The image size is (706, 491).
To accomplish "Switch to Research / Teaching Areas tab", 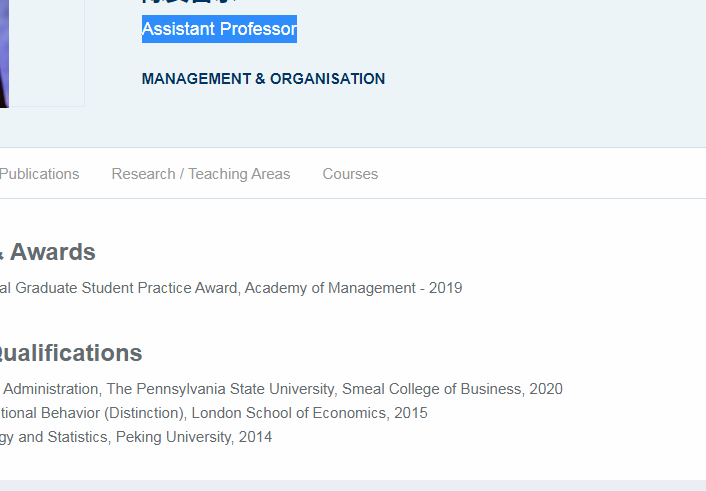I will point(200,174).
